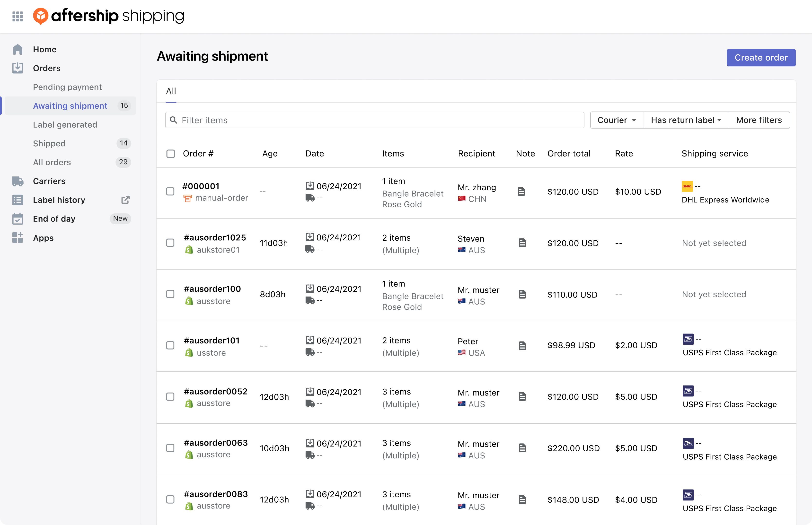Check the box for #ausorder101
The height and width of the screenshot is (525, 812).
170,345
